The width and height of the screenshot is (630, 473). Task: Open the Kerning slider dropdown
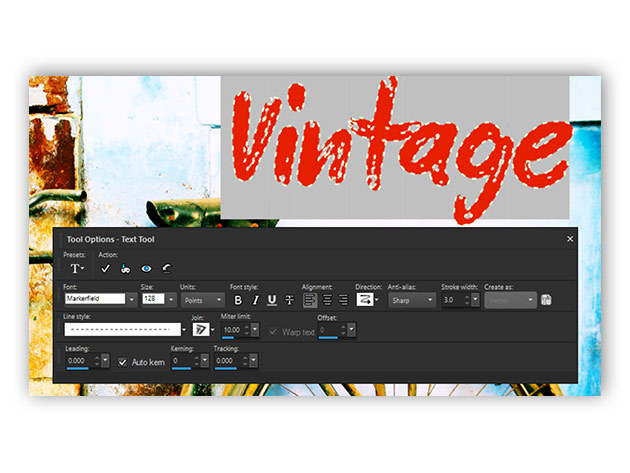(205, 360)
